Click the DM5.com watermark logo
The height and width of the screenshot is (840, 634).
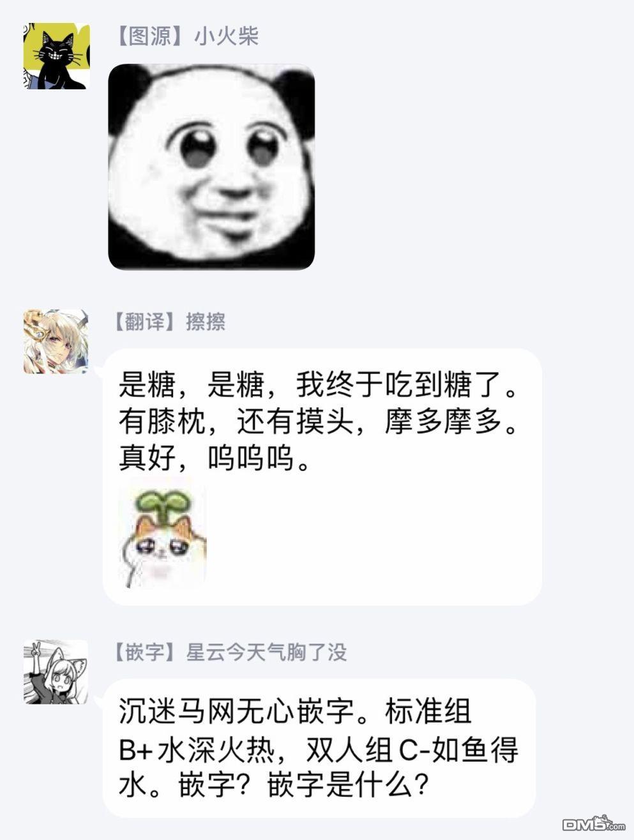[x=598, y=823]
